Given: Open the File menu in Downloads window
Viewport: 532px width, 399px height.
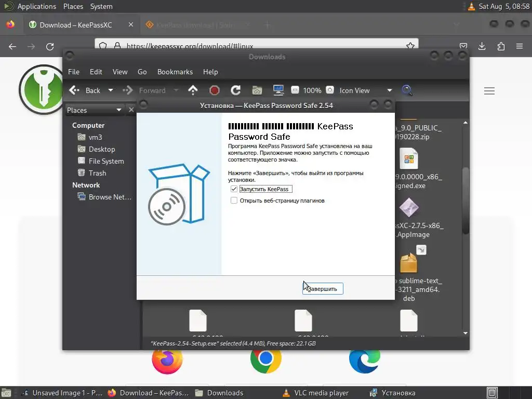Looking at the screenshot, I should (x=74, y=72).
